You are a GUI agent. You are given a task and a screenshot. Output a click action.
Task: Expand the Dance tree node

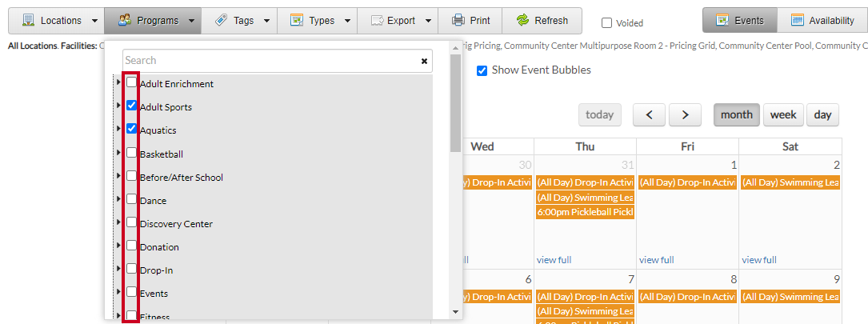(x=118, y=199)
